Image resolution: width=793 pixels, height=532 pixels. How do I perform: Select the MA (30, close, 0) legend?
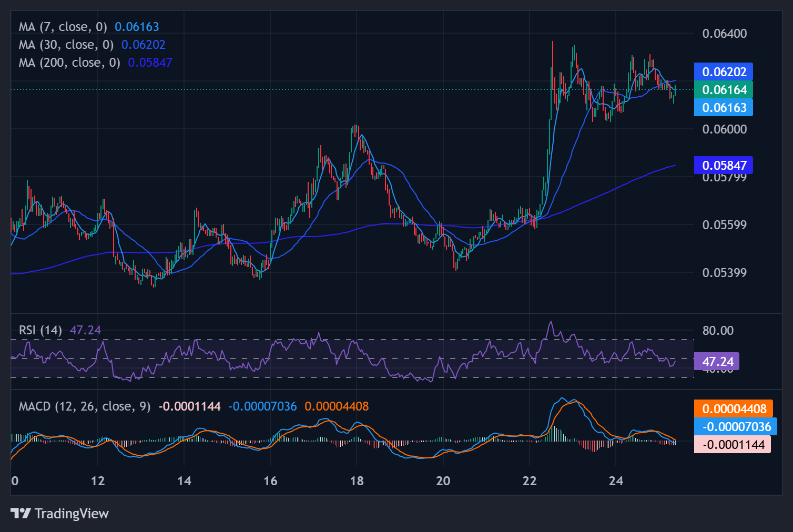66,45
